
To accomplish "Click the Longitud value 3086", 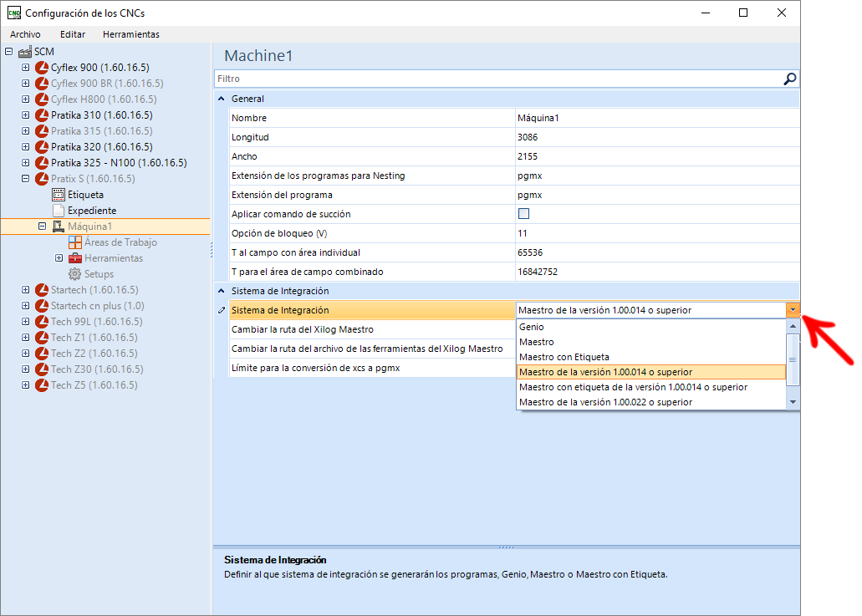I will pyautogui.click(x=657, y=137).
